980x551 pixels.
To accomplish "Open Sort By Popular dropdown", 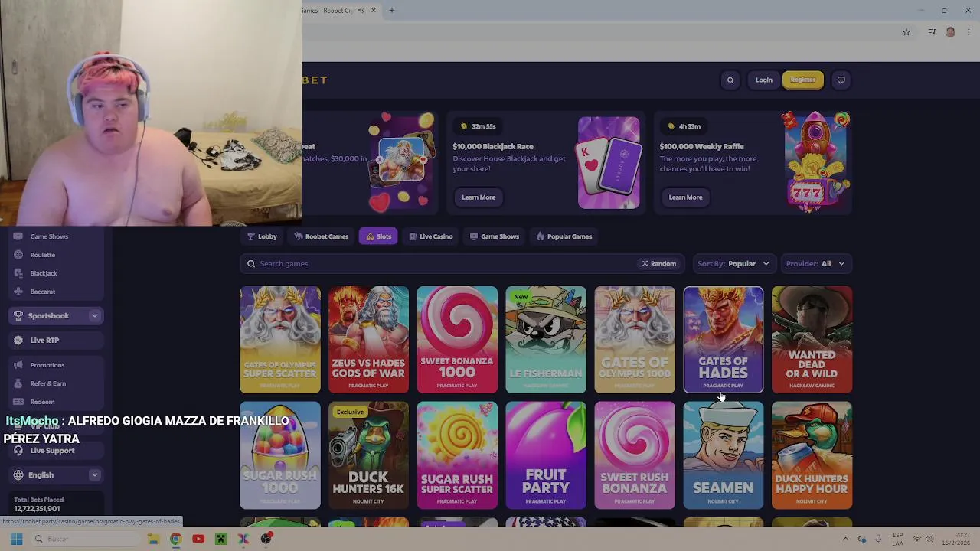I will coord(733,263).
